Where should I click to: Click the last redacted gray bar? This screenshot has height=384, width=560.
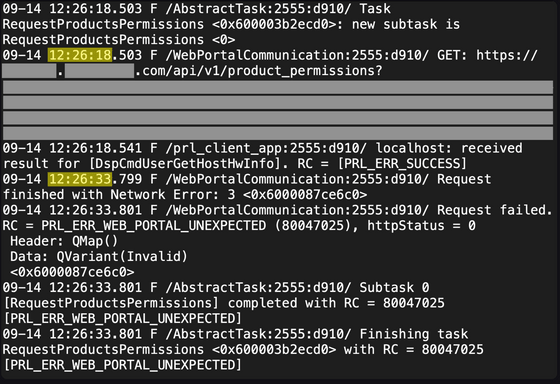pos(278,133)
